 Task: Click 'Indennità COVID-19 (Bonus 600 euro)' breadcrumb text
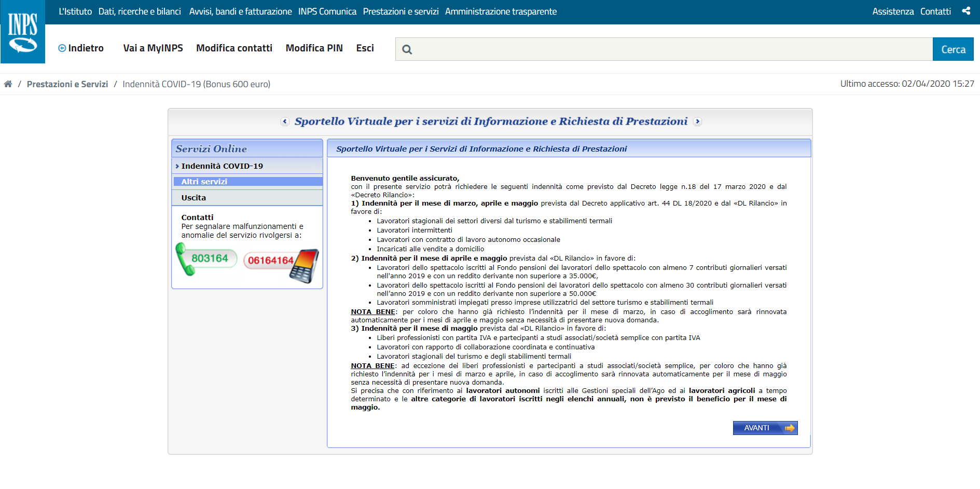point(197,84)
